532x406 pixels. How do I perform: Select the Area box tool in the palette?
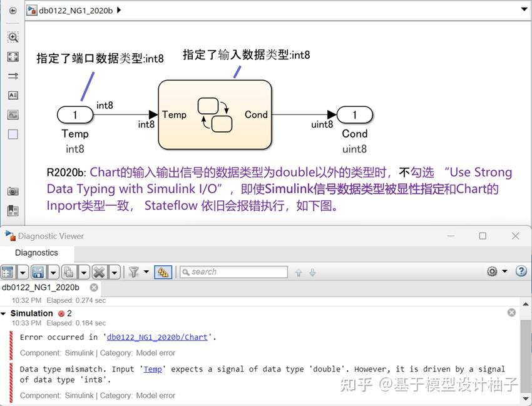pyautogui.click(x=13, y=134)
